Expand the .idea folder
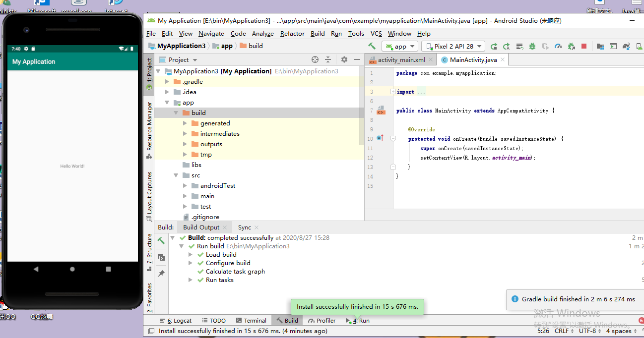Image resolution: width=644 pixels, height=338 pixels. pyautogui.click(x=167, y=92)
